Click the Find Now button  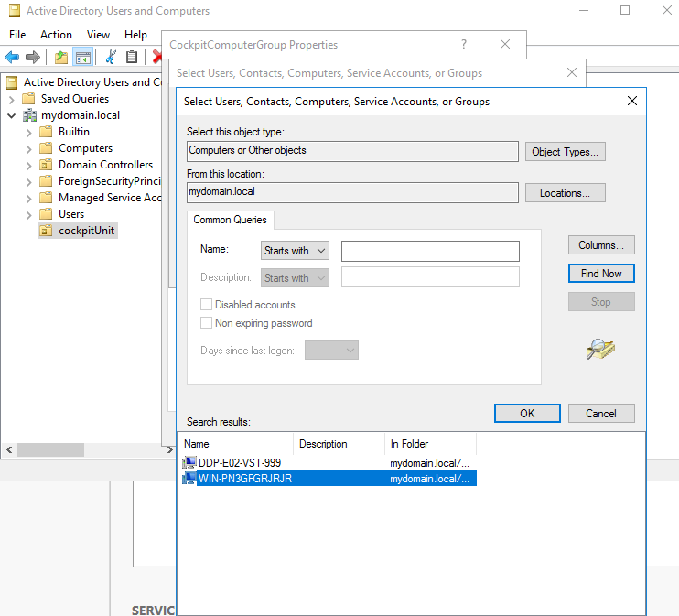[x=601, y=274]
